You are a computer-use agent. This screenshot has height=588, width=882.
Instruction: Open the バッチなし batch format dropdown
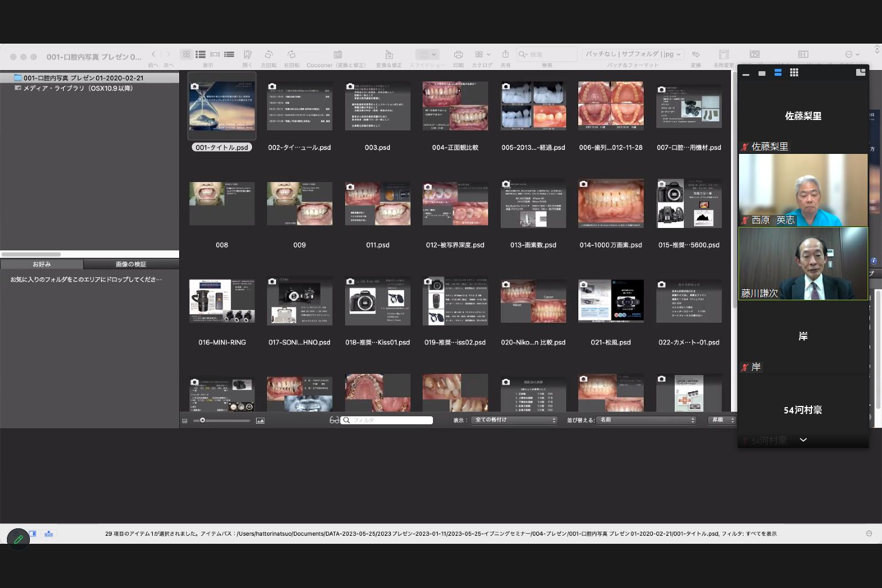(632, 54)
